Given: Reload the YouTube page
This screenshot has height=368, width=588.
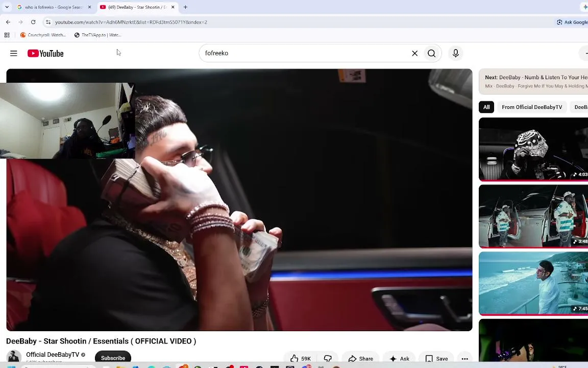Looking at the screenshot, I should (x=33, y=22).
